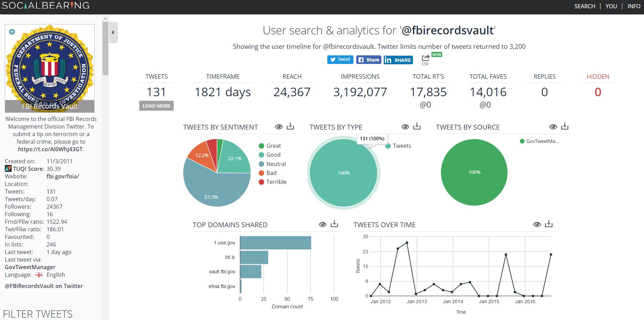Click the verified badge on profile image
This screenshot has width=644, height=320.
click(x=12, y=32)
